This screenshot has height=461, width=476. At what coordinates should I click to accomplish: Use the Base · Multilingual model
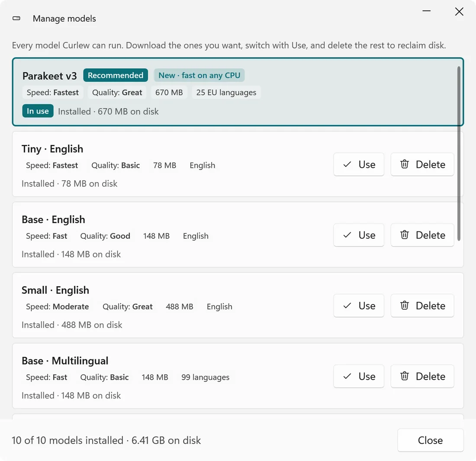359,376
